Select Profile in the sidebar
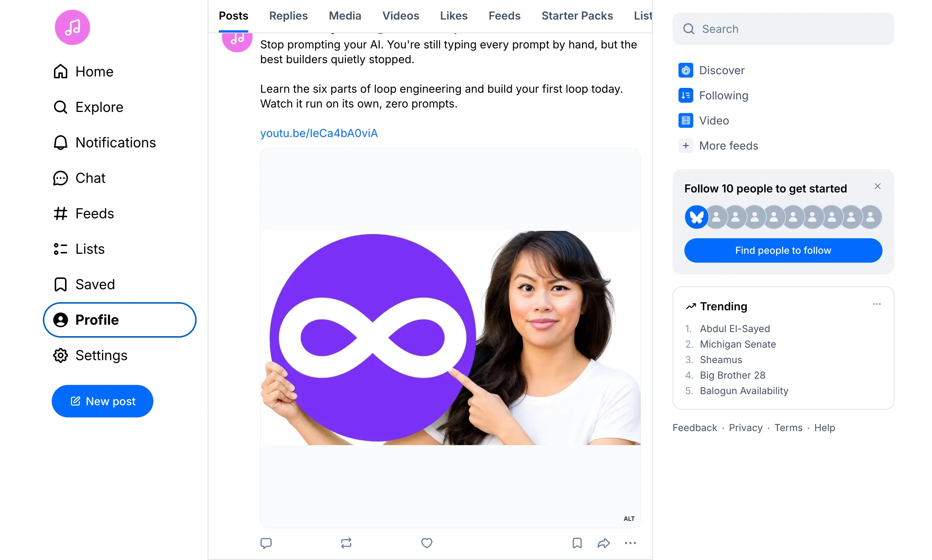This screenshot has width=932, height=560. 119,320
